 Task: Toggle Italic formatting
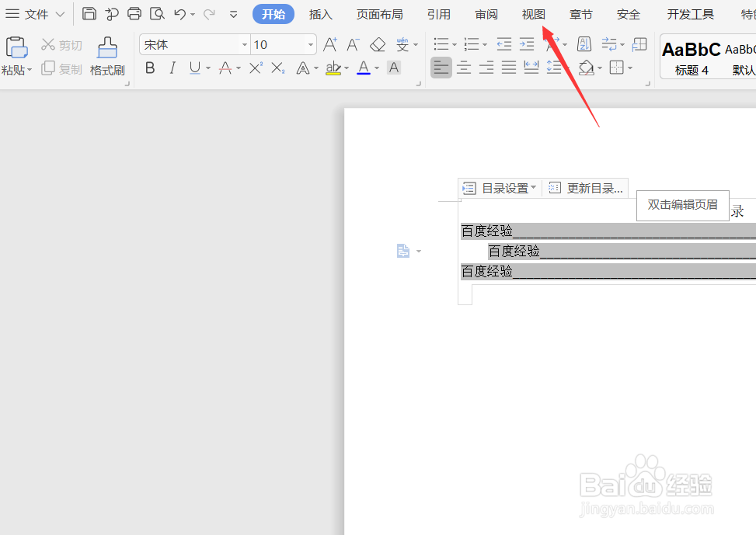point(172,68)
